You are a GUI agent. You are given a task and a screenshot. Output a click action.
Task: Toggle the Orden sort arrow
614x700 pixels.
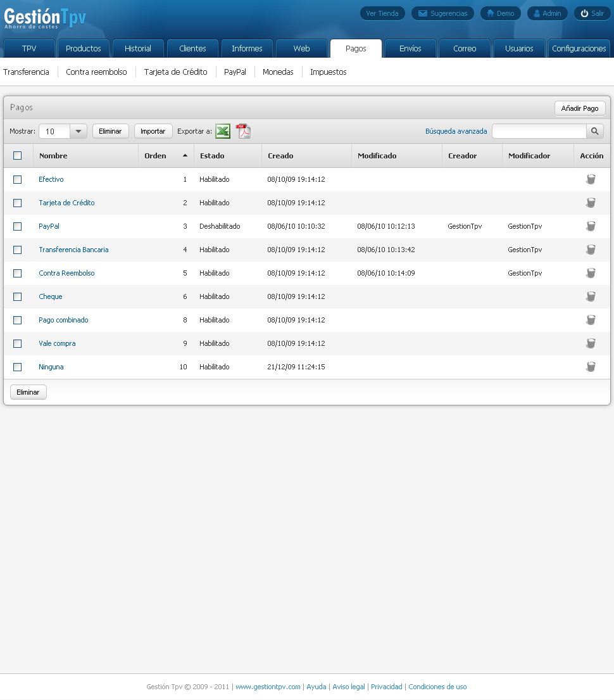click(185, 155)
